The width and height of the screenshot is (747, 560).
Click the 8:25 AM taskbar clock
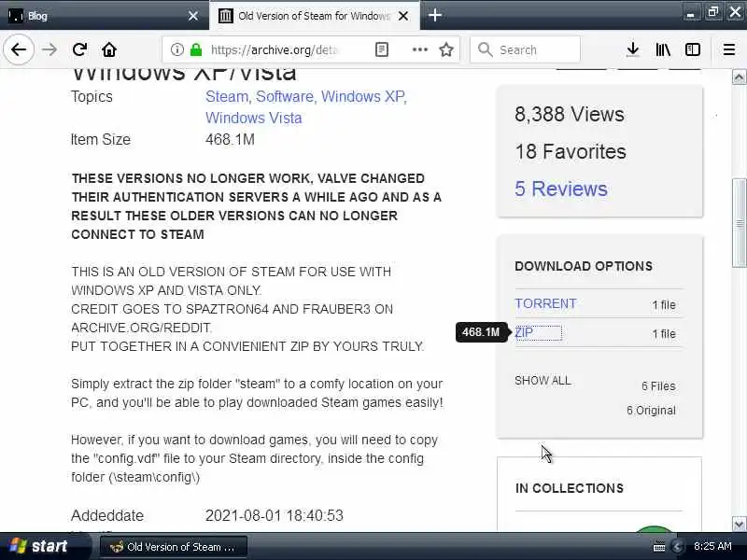point(712,546)
